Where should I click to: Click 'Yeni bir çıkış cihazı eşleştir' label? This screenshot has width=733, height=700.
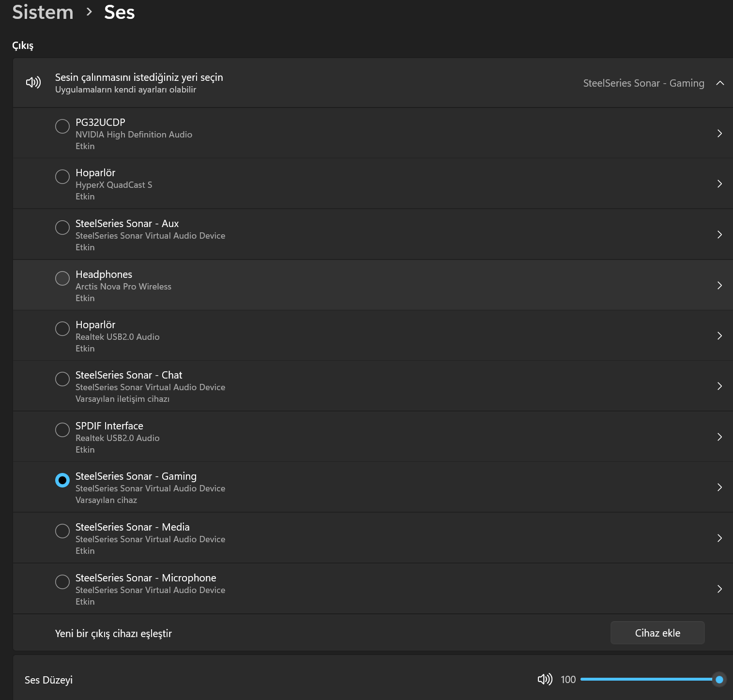[113, 634]
